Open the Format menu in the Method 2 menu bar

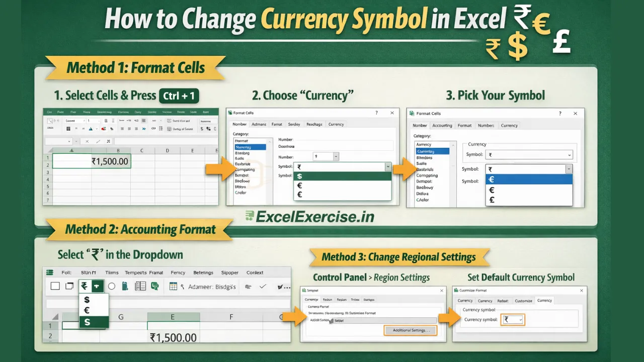[156, 273]
